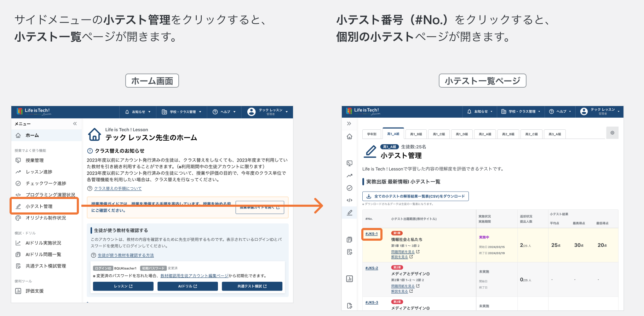Click the 未実施 status in #JKS-2 row

coord(484,271)
